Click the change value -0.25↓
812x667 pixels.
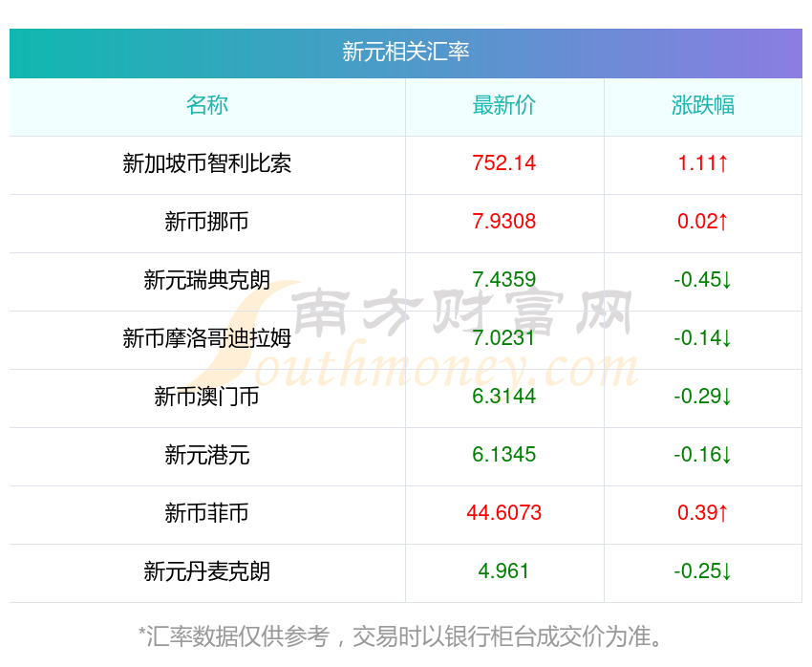click(703, 571)
